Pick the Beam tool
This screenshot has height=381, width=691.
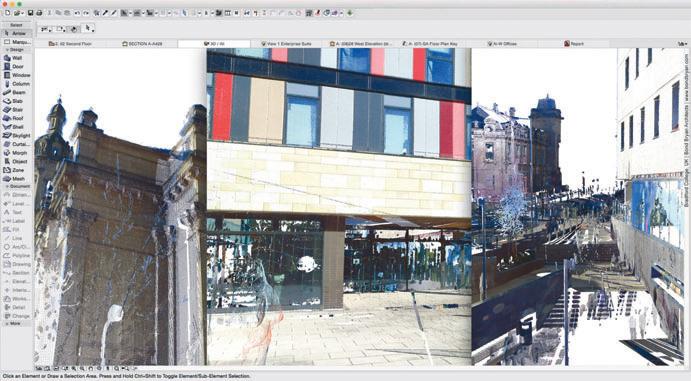click(17, 92)
